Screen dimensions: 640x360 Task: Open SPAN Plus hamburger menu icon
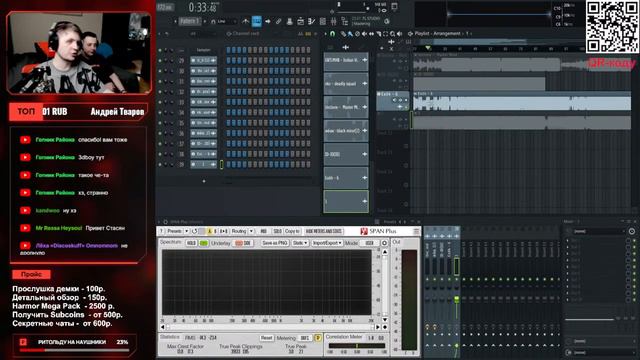(x=416, y=231)
